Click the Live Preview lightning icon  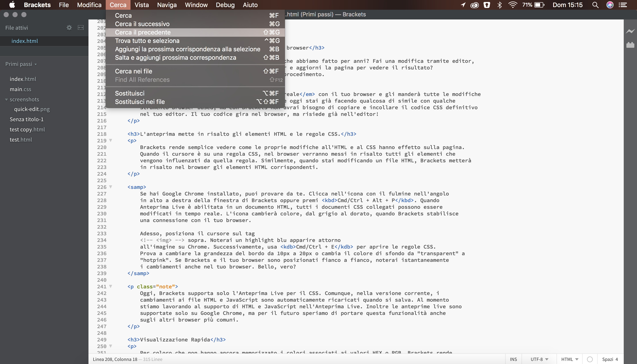point(630,31)
